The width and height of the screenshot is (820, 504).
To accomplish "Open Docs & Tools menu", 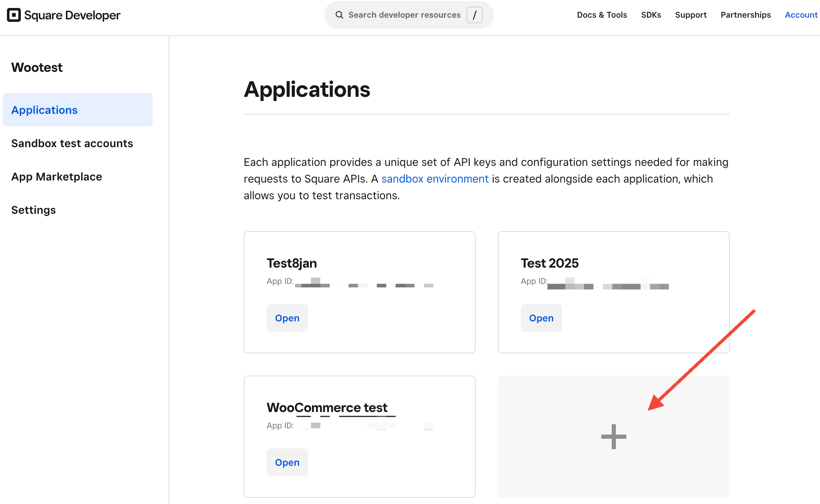I will (x=602, y=15).
